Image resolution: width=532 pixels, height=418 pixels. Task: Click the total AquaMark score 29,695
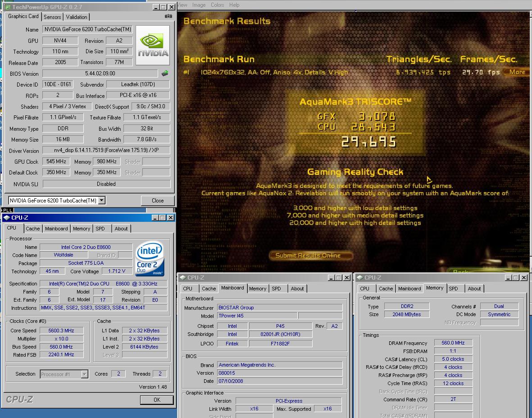[x=369, y=142]
